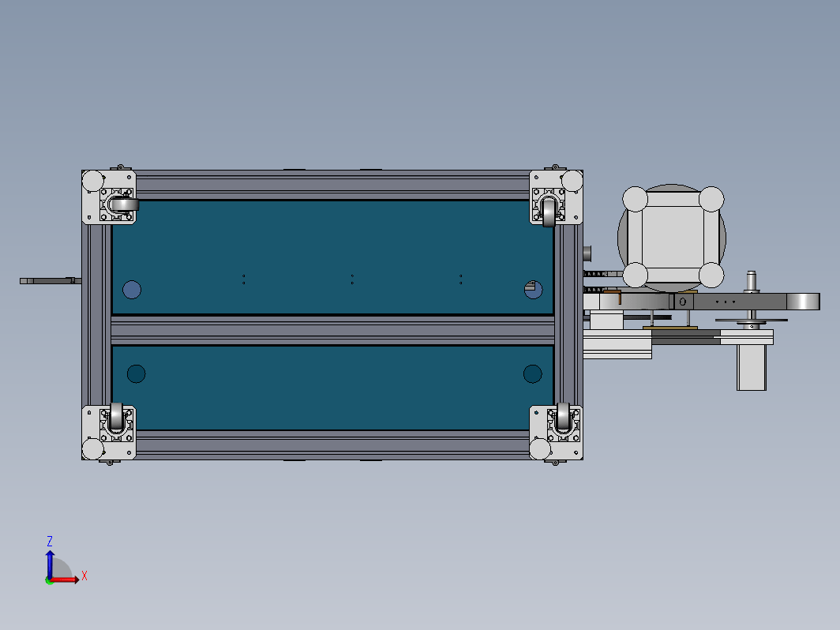Select the handle bar protruding left of frame

[x=51, y=281]
